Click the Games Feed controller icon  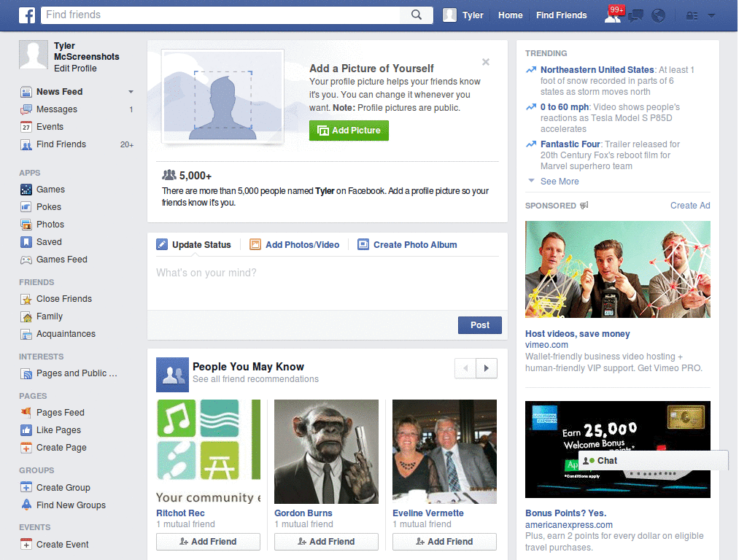click(26, 260)
